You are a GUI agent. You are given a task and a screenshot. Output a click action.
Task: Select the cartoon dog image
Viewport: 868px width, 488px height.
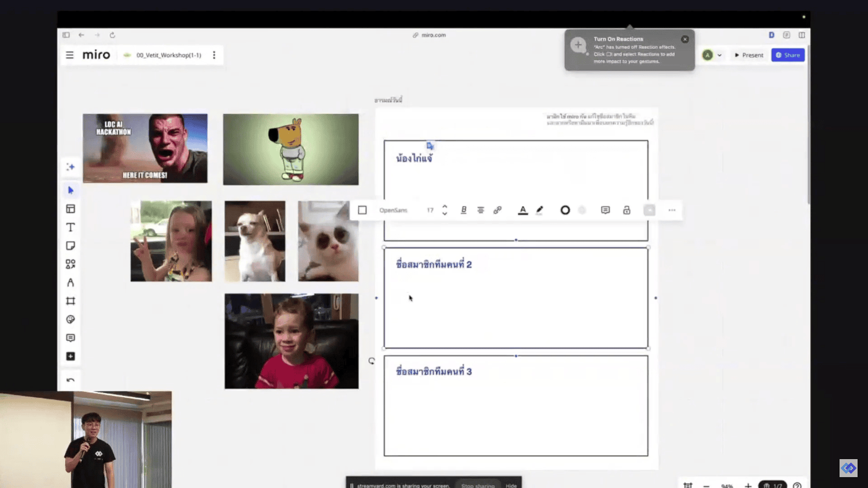(x=291, y=149)
